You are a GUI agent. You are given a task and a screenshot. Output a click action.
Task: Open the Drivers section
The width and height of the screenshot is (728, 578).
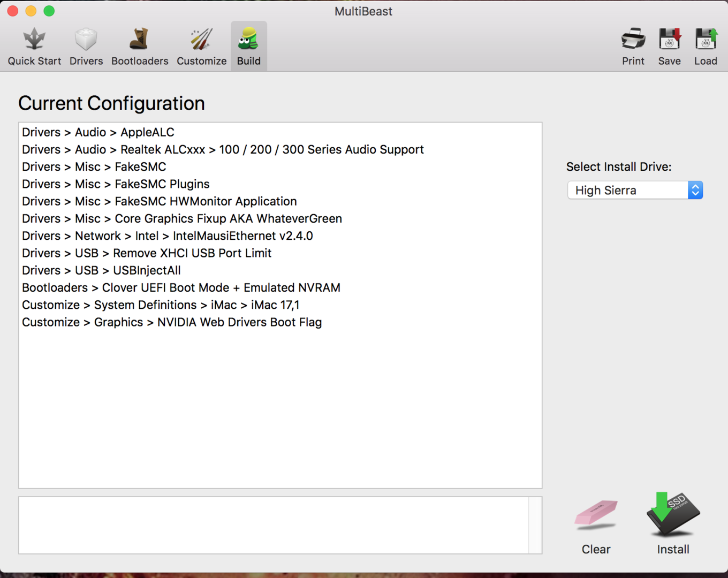86,47
